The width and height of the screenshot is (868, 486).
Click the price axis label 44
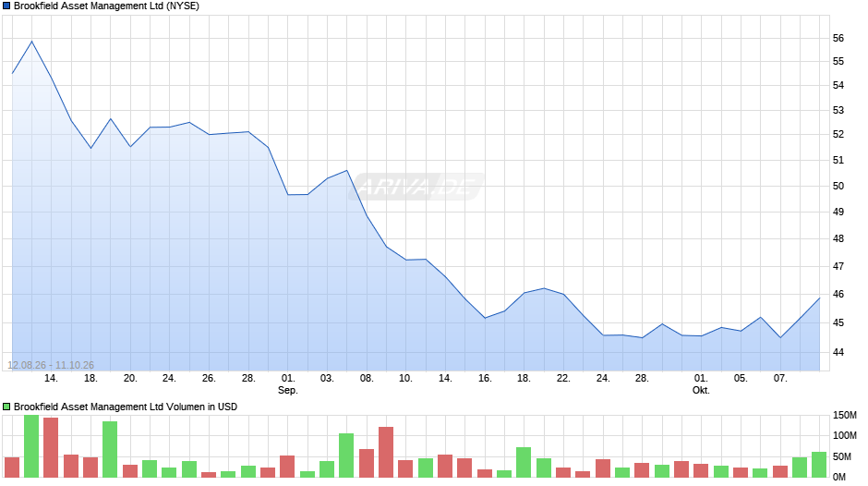(838, 352)
